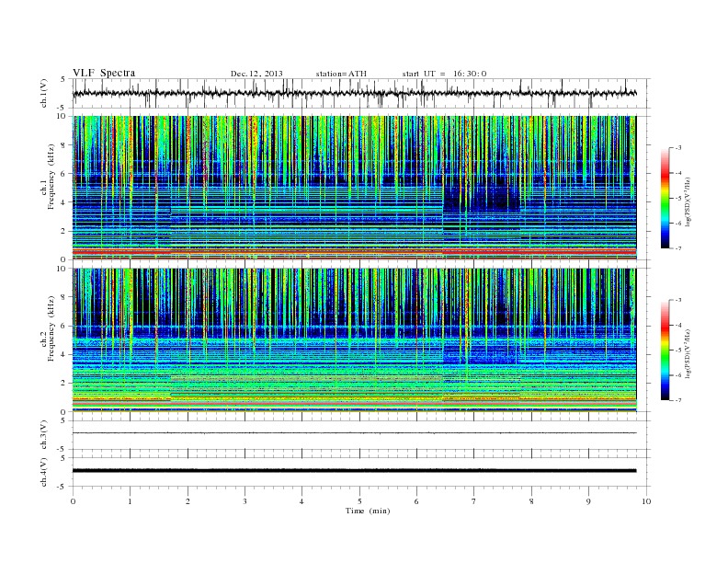The image size is (728, 563).
Task: Select the date text "Dec. 12, 2013"
Action: click(256, 74)
